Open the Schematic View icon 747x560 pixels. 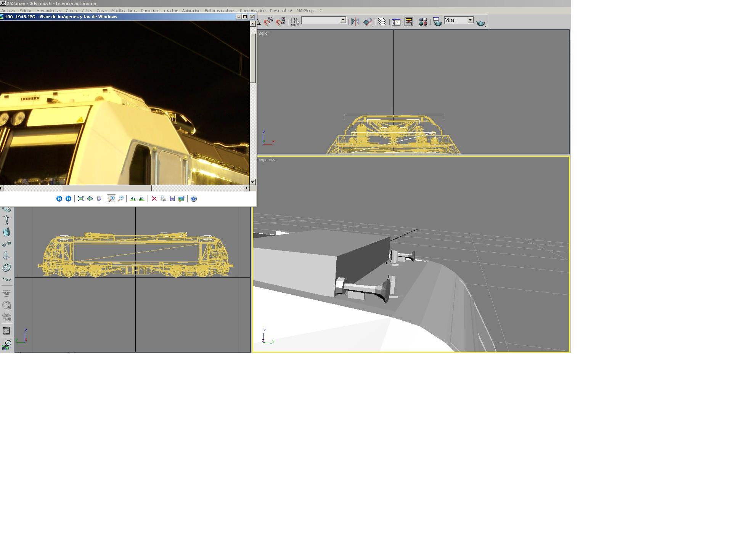(x=408, y=22)
